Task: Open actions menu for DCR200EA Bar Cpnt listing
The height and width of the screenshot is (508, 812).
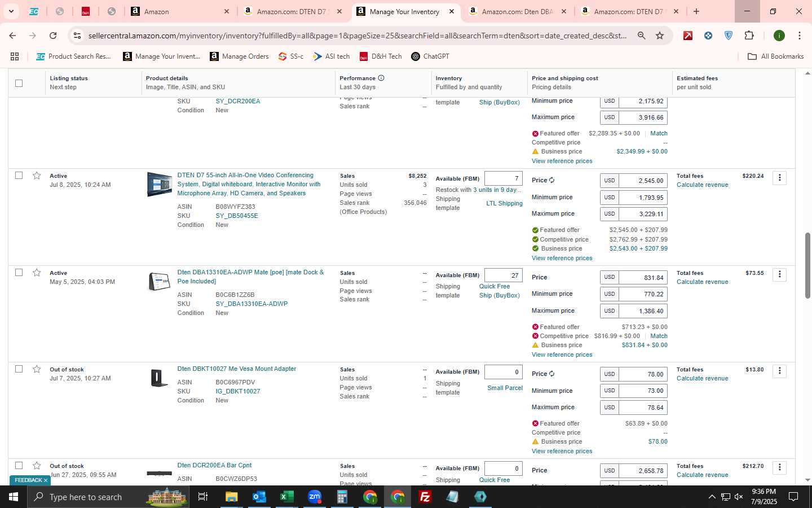Action: [779, 467]
